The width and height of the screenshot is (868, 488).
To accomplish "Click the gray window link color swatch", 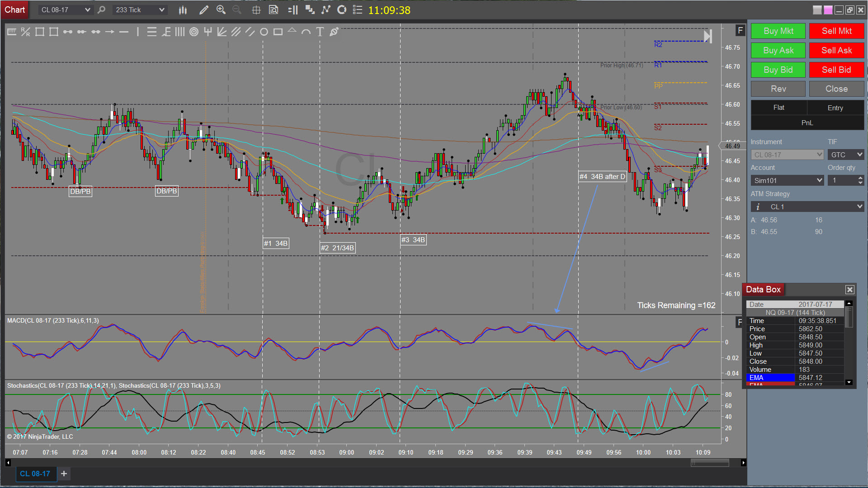I will point(817,10).
